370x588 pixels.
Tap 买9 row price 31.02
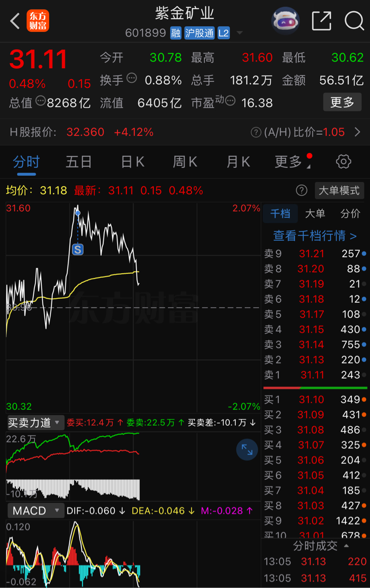pyautogui.click(x=311, y=521)
